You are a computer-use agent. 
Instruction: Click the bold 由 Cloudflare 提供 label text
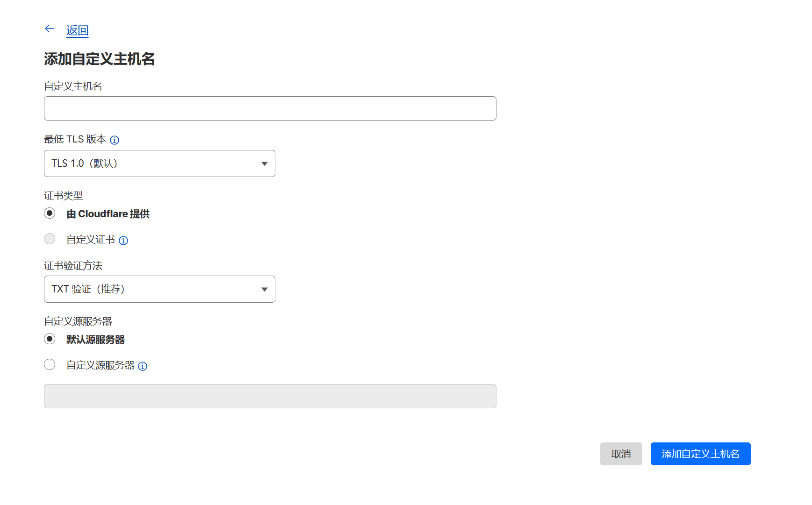click(108, 214)
